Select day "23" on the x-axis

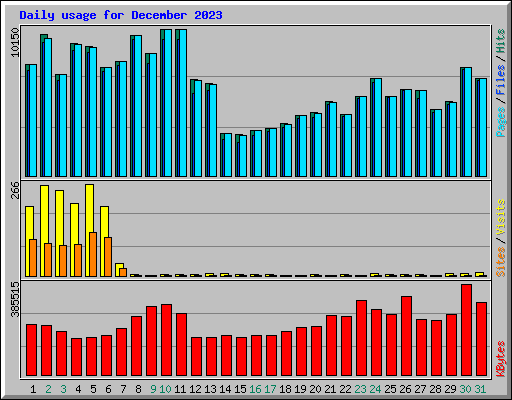pyautogui.click(x=360, y=389)
